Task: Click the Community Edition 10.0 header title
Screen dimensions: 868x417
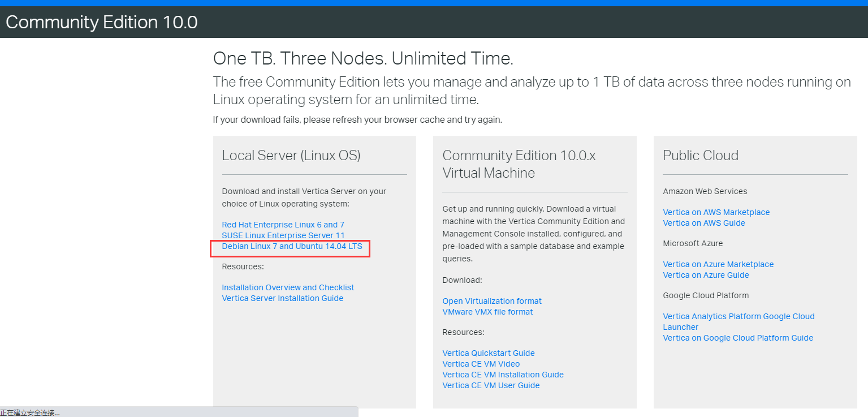Action: click(102, 22)
